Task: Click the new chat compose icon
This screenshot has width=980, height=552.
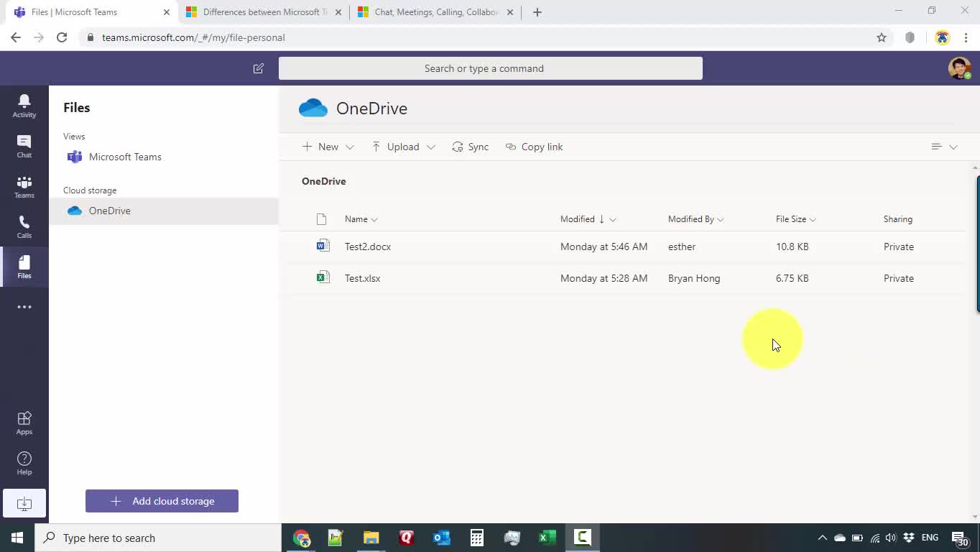Action: 259,68
